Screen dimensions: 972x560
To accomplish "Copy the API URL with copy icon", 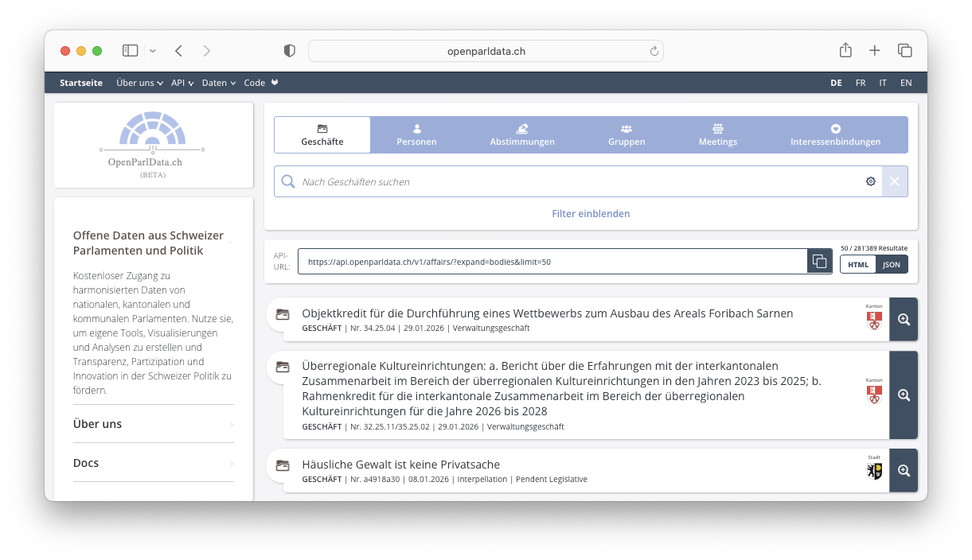I will coord(819,262).
